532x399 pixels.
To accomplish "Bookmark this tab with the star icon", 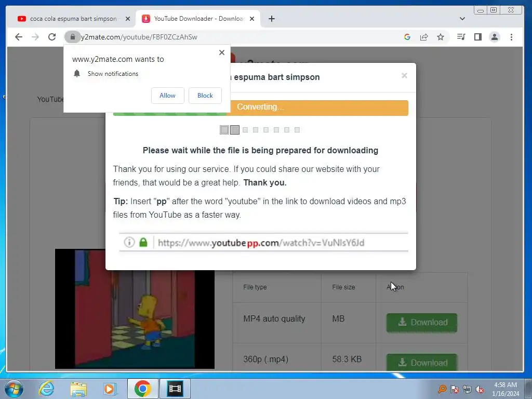I will pyautogui.click(x=441, y=37).
